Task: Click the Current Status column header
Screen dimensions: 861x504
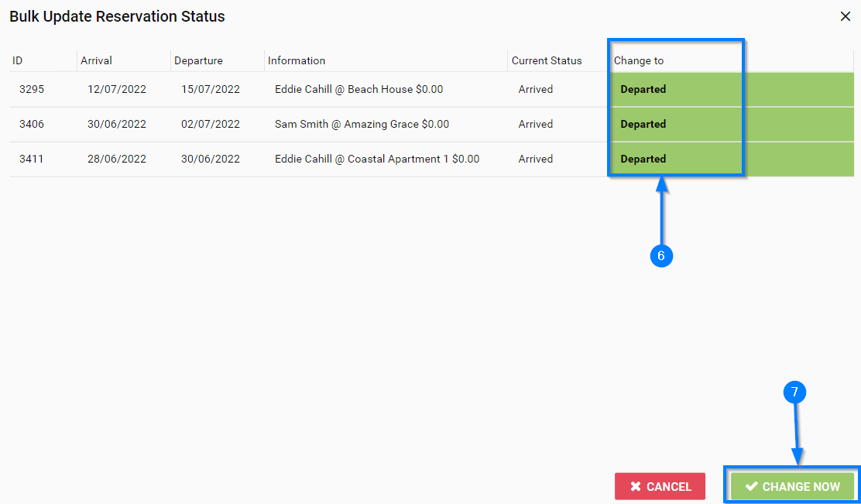Action: pos(547,60)
